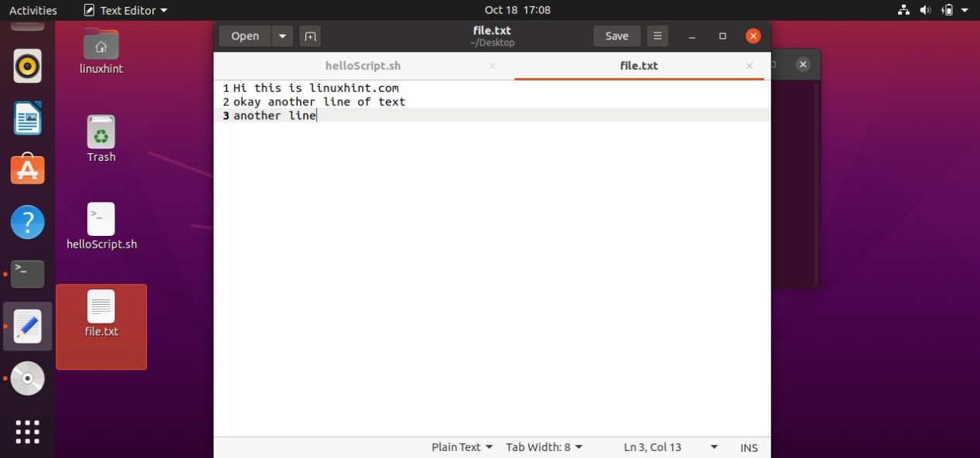Click the battery icon in the top bar

click(947, 10)
